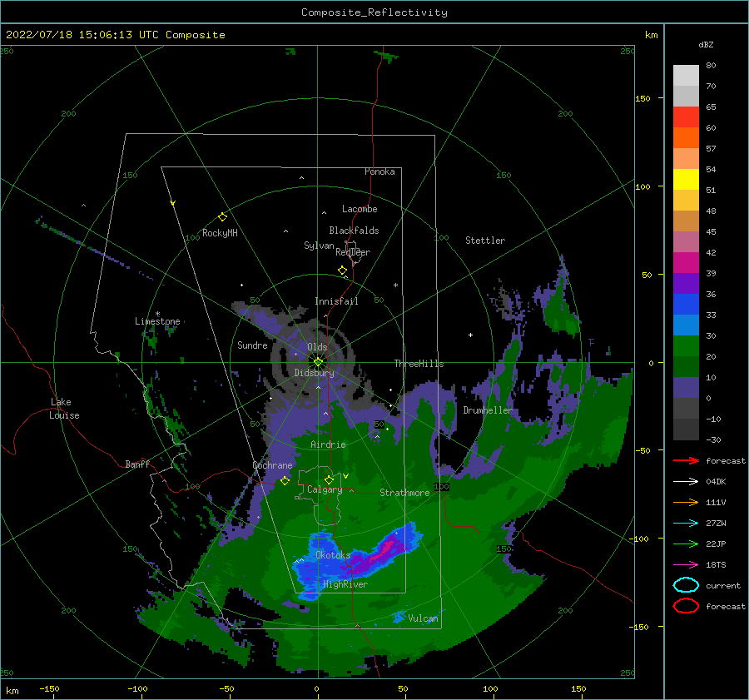Image resolution: width=749 pixels, height=700 pixels.
Task: Select the red forecast ellipse legend icon
Action: pyautogui.click(x=686, y=606)
